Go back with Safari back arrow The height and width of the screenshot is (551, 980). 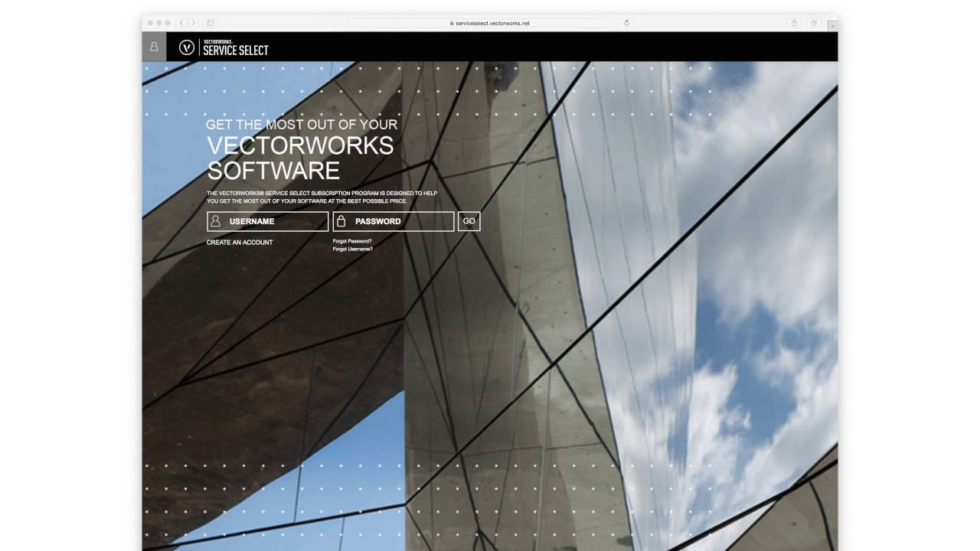[x=181, y=23]
